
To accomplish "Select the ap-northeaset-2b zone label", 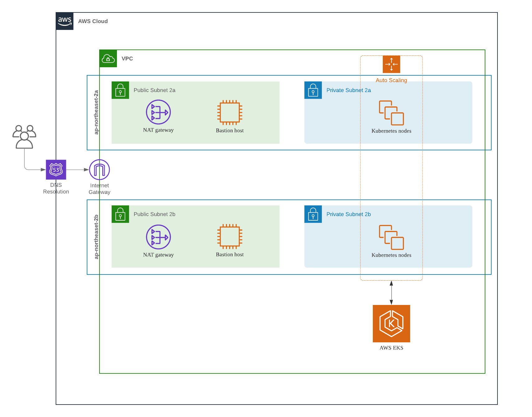I will pos(96,237).
